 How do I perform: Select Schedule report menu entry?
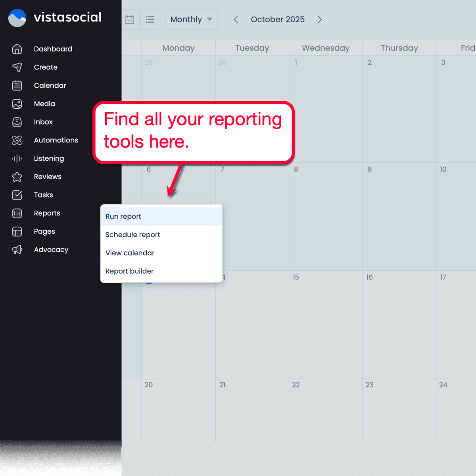[x=132, y=234]
